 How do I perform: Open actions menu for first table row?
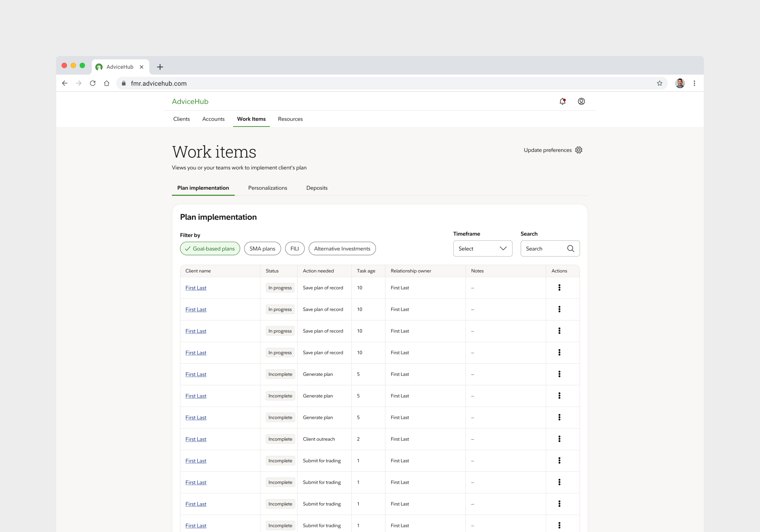(x=559, y=288)
